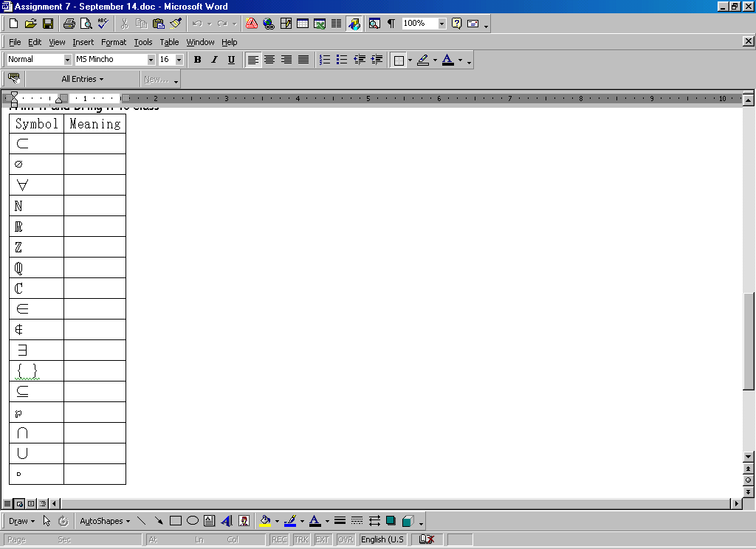756x549 pixels.
Task: Print the document
Action: point(69,24)
